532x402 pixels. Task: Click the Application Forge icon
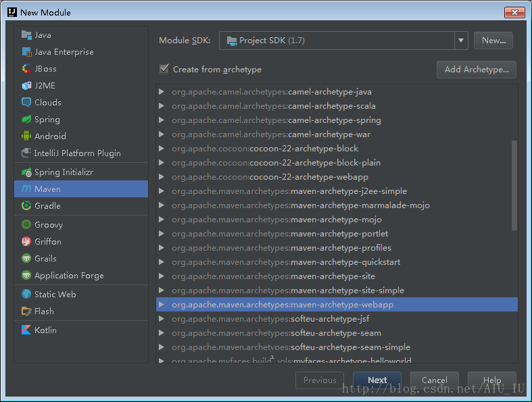coord(26,275)
